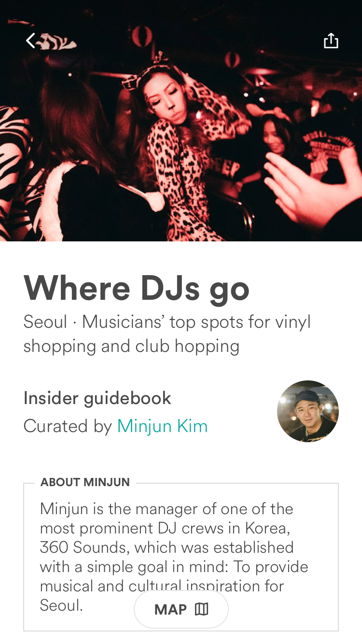The height and width of the screenshot is (644, 362).
Task: Open Minjun Kim's profile link
Action: point(162,426)
